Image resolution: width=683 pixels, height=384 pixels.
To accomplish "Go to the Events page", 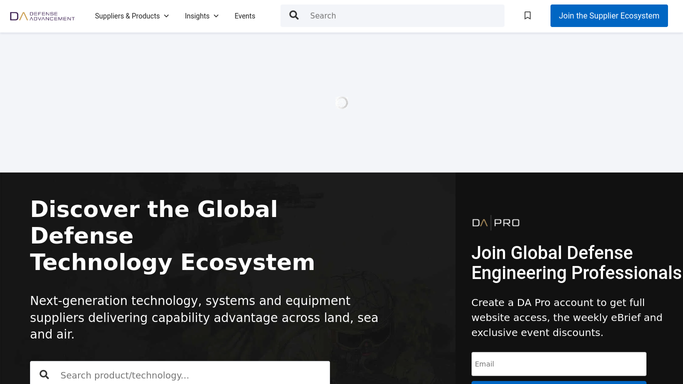I will pyautogui.click(x=245, y=16).
